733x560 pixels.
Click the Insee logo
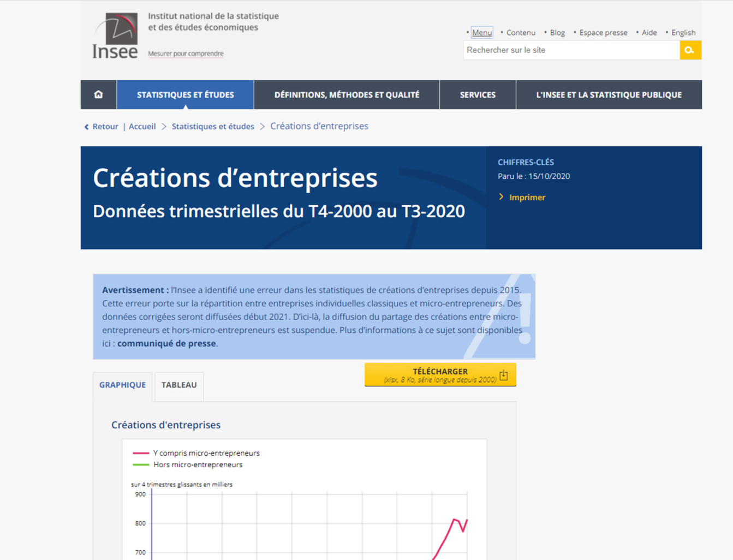point(115,34)
